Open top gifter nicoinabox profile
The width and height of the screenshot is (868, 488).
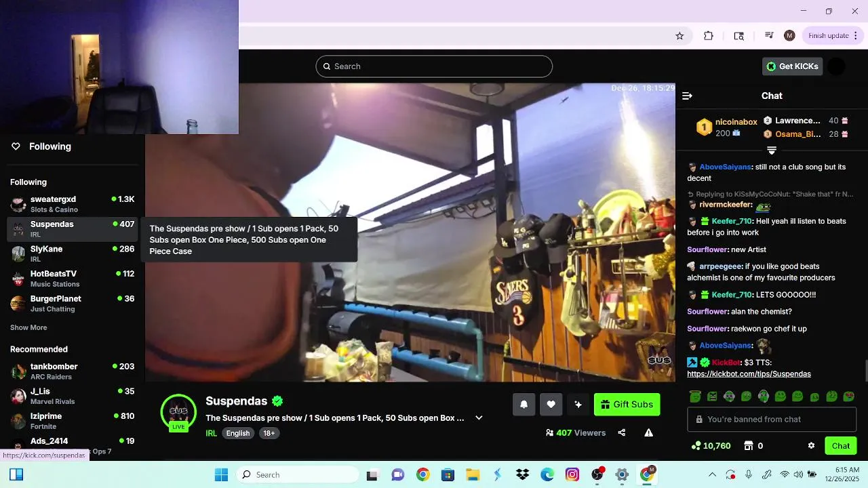(736, 122)
